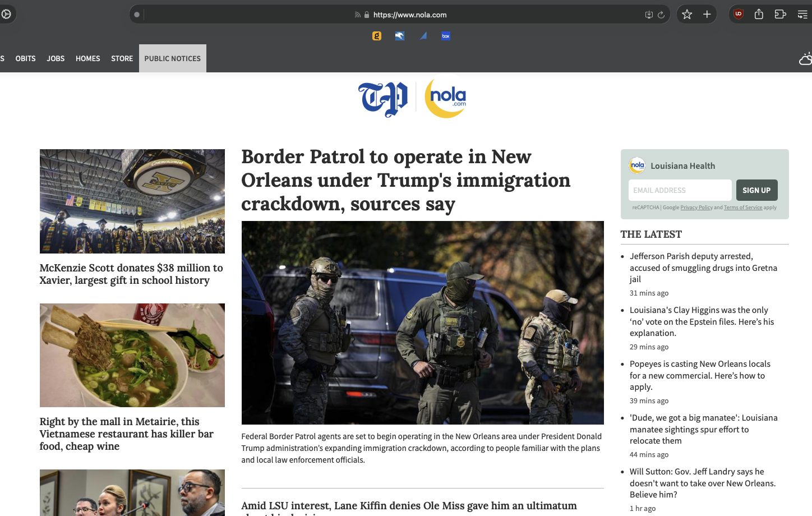Click the RSS feed icon in address bar

[x=357, y=15]
